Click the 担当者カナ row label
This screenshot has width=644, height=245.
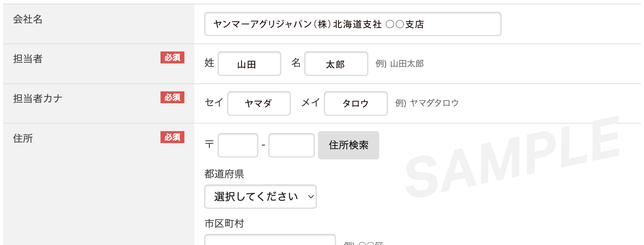click(38, 98)
